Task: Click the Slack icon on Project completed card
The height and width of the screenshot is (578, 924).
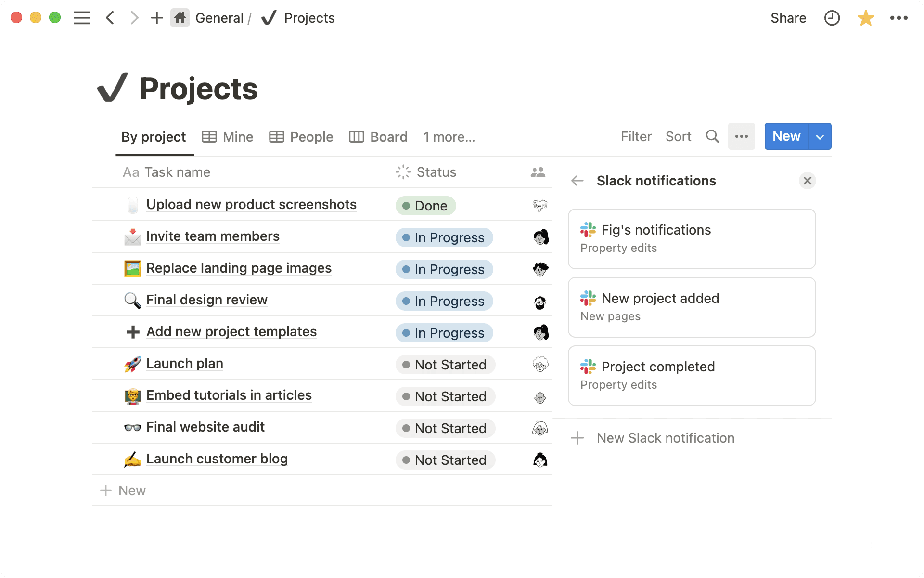Action: [x=588, y=367]
